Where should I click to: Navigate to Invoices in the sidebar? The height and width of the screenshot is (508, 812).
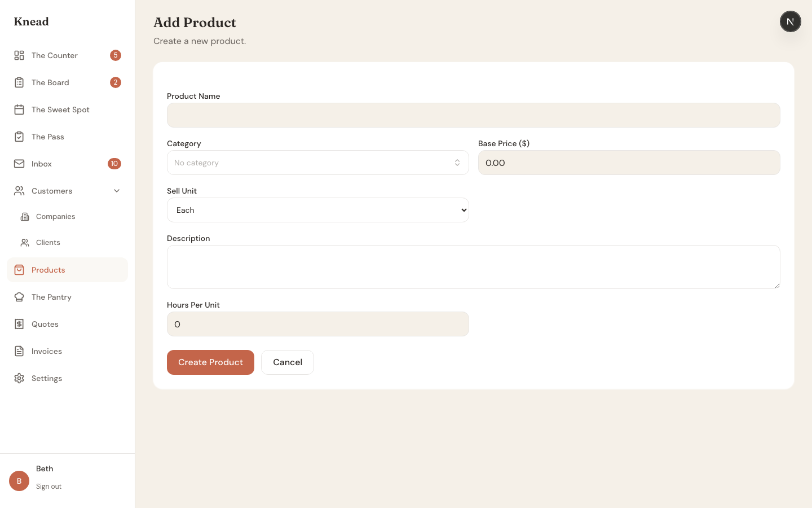point(46,351)
